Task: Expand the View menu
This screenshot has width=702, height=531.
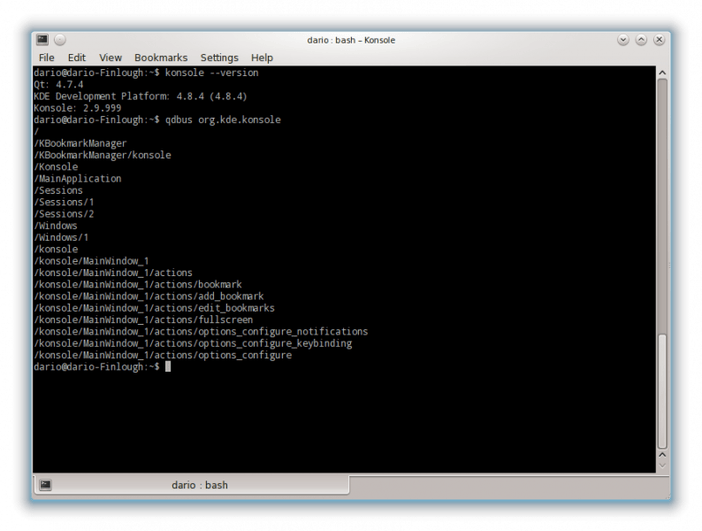Action: [110, 58]
